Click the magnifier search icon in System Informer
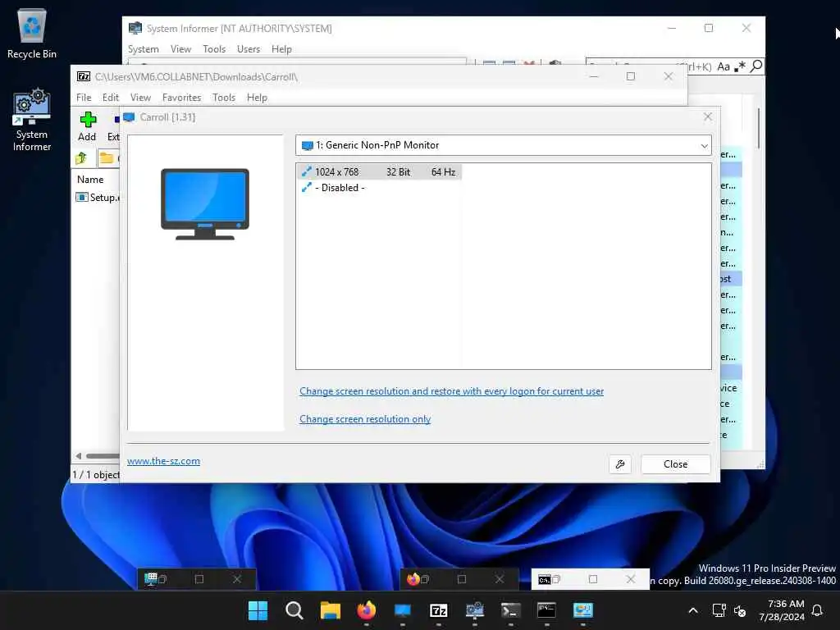The image size is (840, 630). coord(756,66)
